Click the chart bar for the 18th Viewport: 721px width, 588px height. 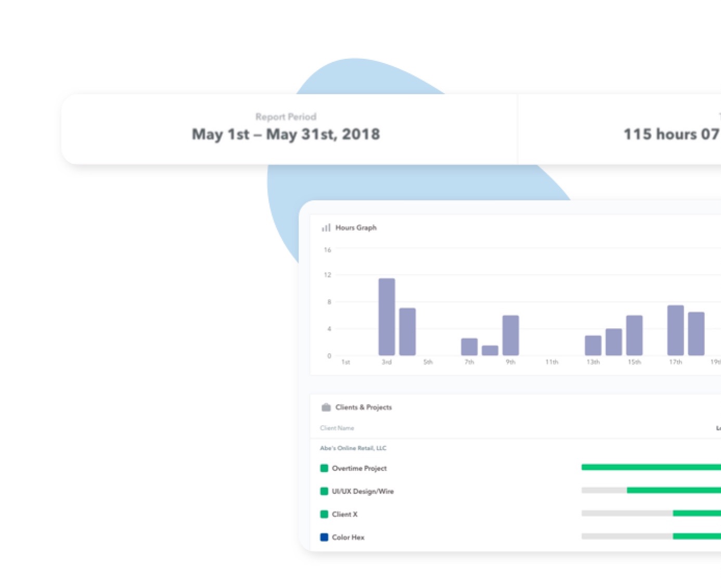[697, 334]
